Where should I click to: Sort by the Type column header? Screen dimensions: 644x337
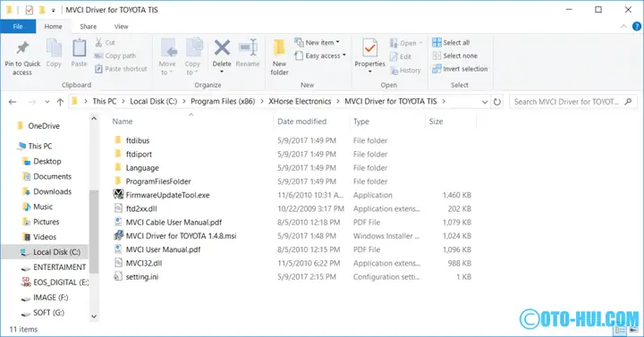pos(361,122)
